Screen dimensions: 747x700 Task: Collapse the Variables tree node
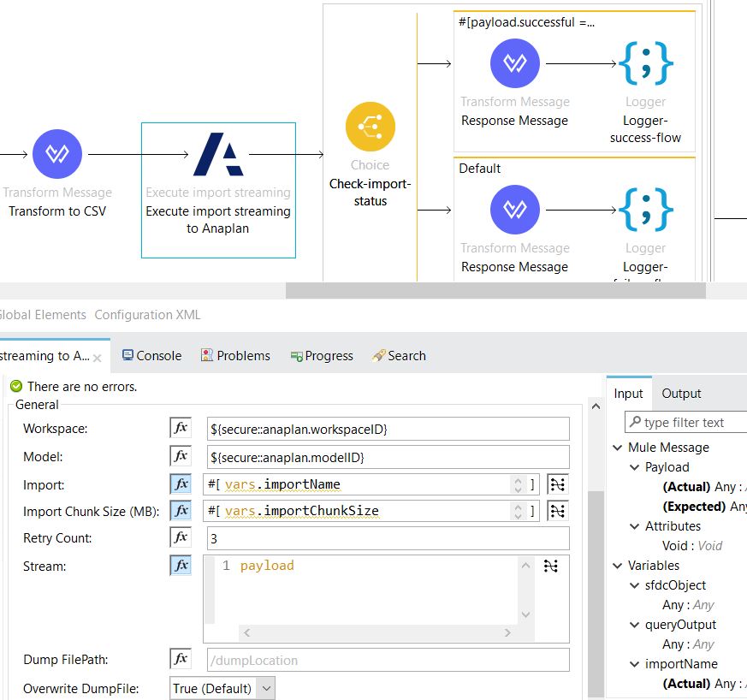coord(618,566)
